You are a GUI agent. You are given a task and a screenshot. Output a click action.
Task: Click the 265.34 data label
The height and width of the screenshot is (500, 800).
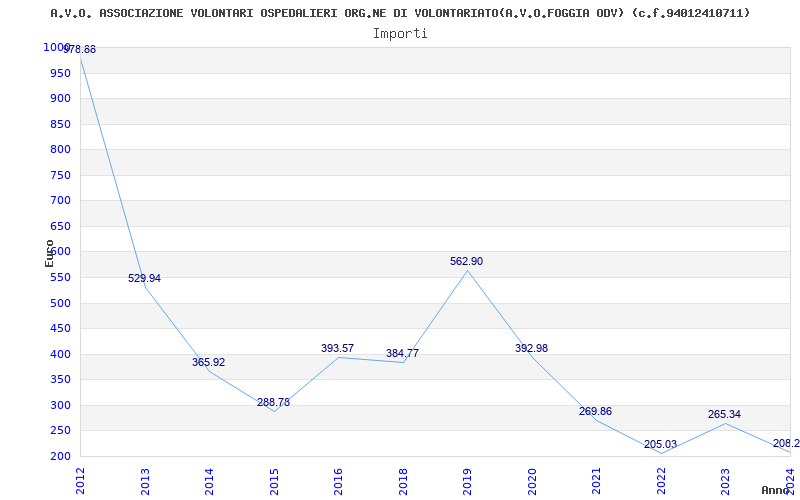[x=724, y=414]
